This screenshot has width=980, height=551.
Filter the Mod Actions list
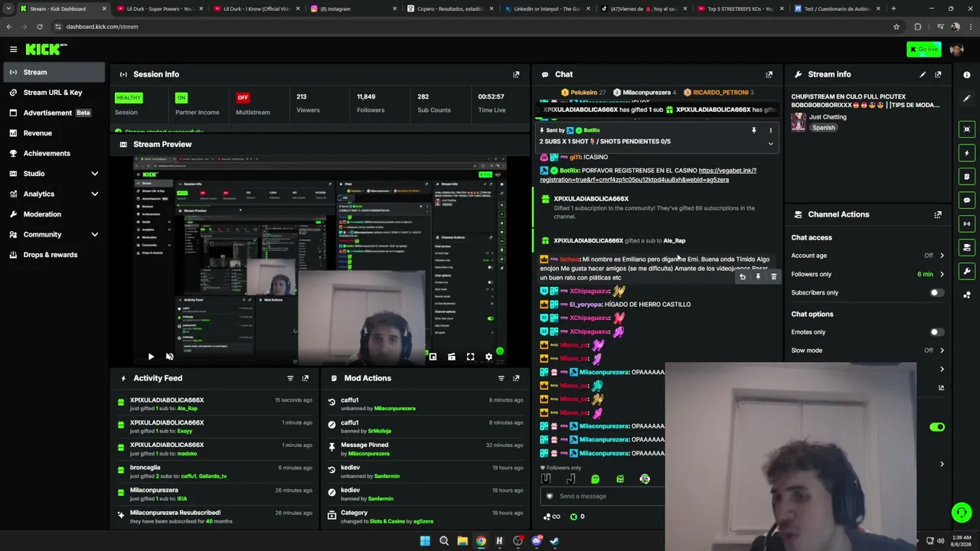tap(501, 378)
